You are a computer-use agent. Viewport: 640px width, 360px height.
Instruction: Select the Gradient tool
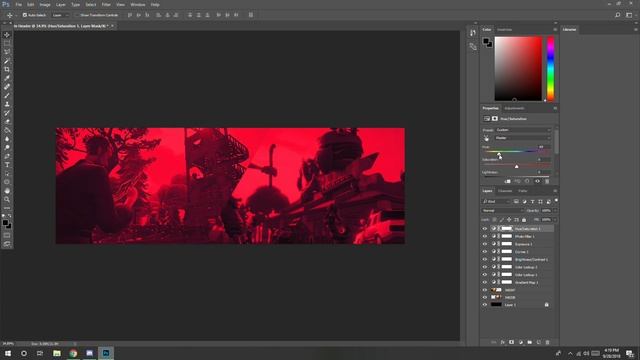[x=7, y=130]
